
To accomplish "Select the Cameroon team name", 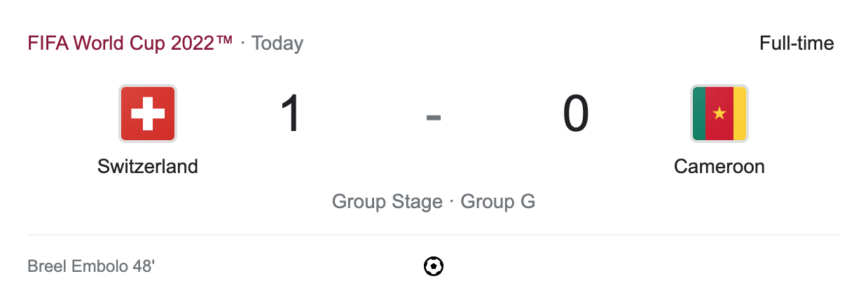I will click(x=719, y=167).
